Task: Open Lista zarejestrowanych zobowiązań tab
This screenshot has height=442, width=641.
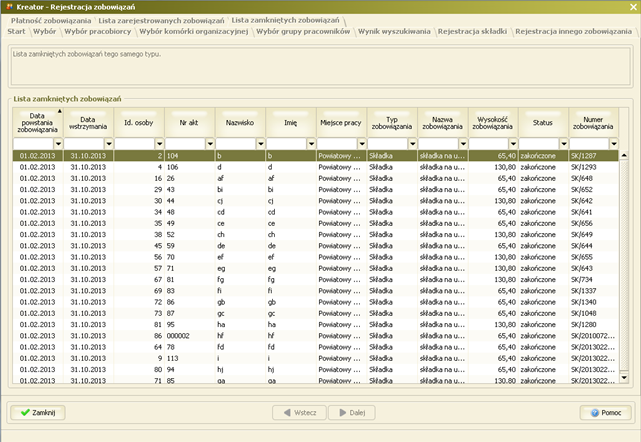Action: pos(161,20)
